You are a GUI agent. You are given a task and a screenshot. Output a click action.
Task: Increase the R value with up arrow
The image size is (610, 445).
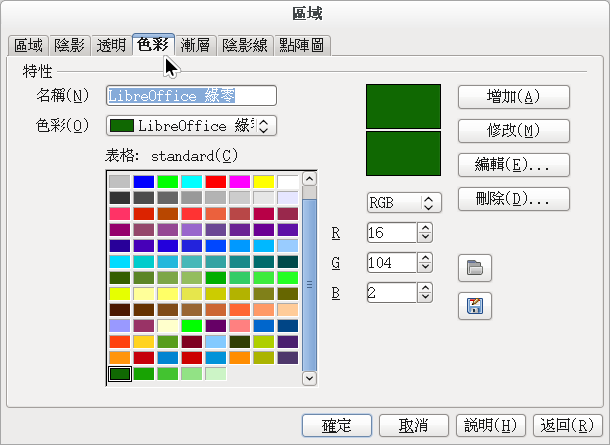pyautogui.click(x=425, y=228)
